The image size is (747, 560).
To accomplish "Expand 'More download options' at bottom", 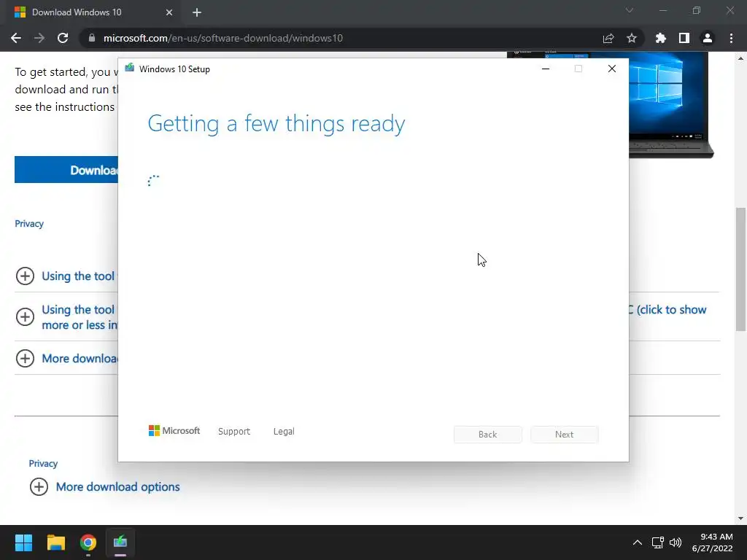I will click(x=39, y=486).
